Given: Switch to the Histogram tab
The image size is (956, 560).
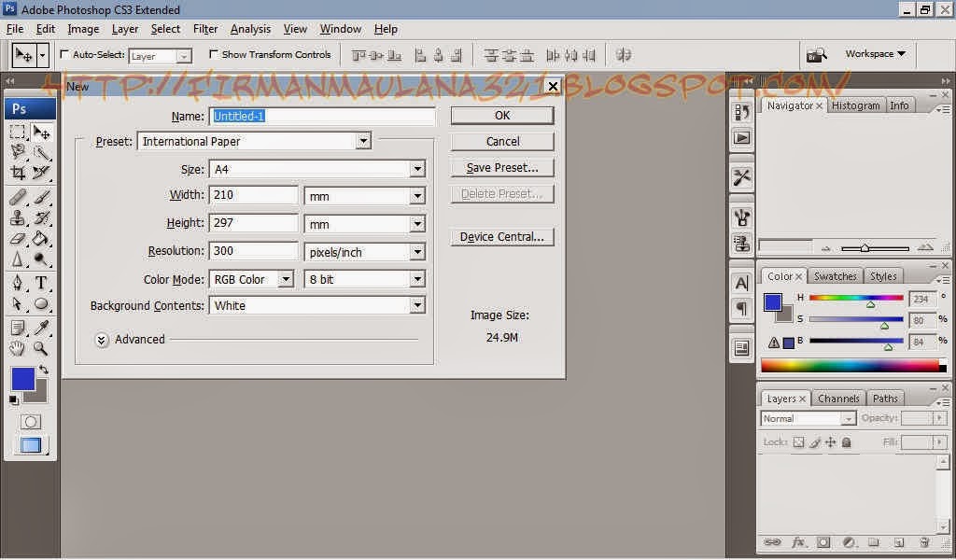Looking at the screenshot, I should (x=855, y=105).
